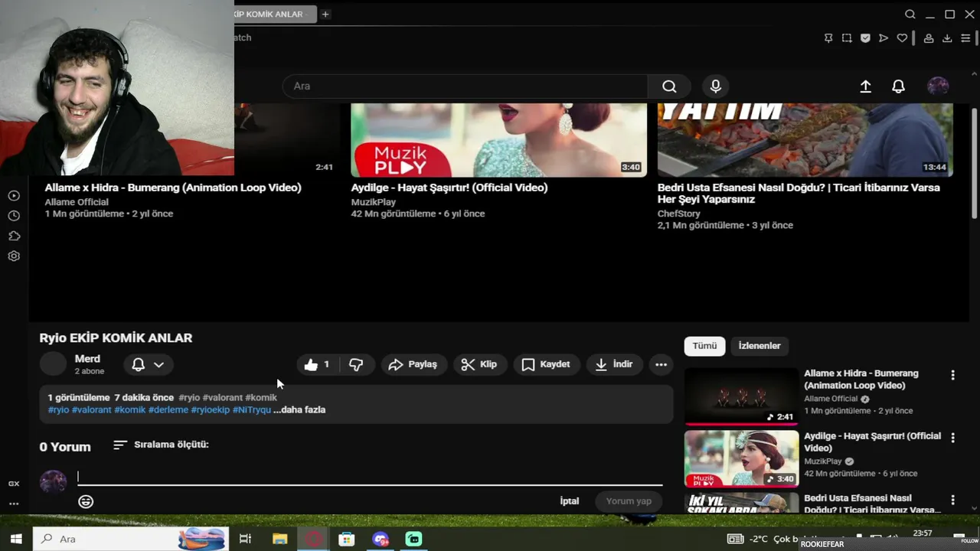
Task: Open Allame x Hidra - Bumerang end-screen title
Action: tap(173, 187)
